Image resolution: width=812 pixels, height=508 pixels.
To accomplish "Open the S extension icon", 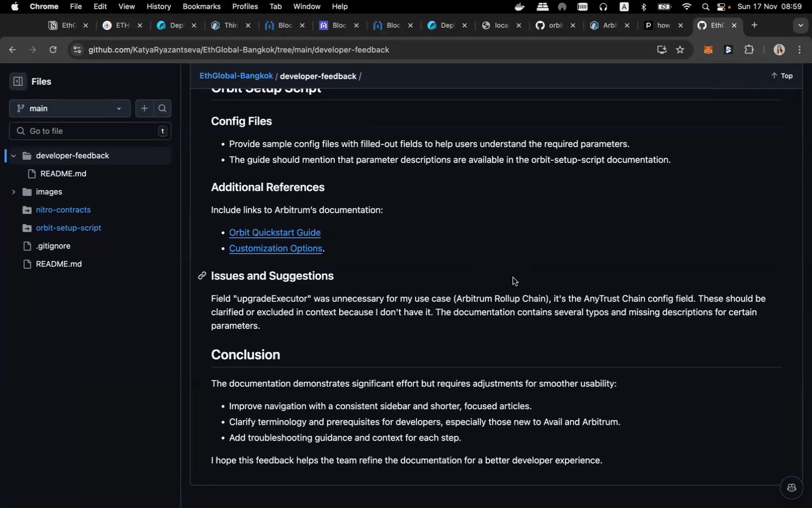I will (x=729, y=50).
